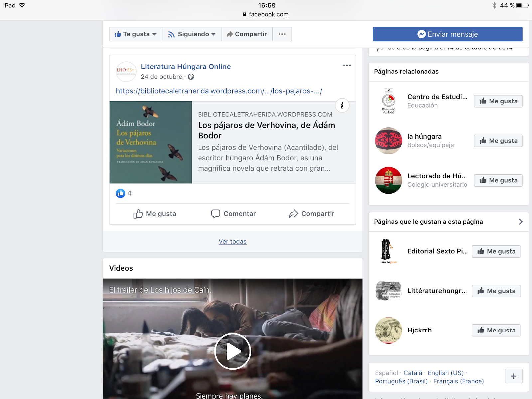Click Centro de Estudi... page logo
This screenshot has height=399, width=532.
click(x=388, y=101)
